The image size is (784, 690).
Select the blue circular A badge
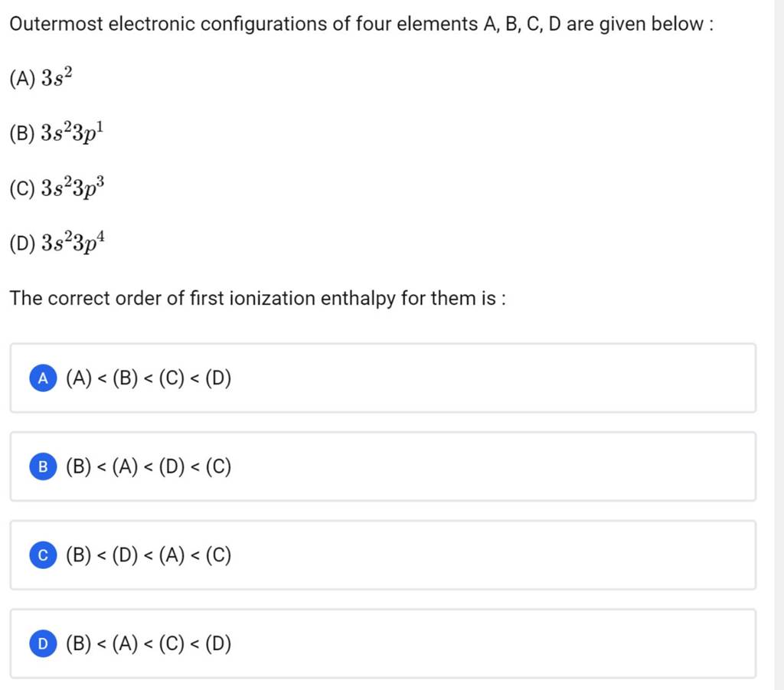point(42,378)
